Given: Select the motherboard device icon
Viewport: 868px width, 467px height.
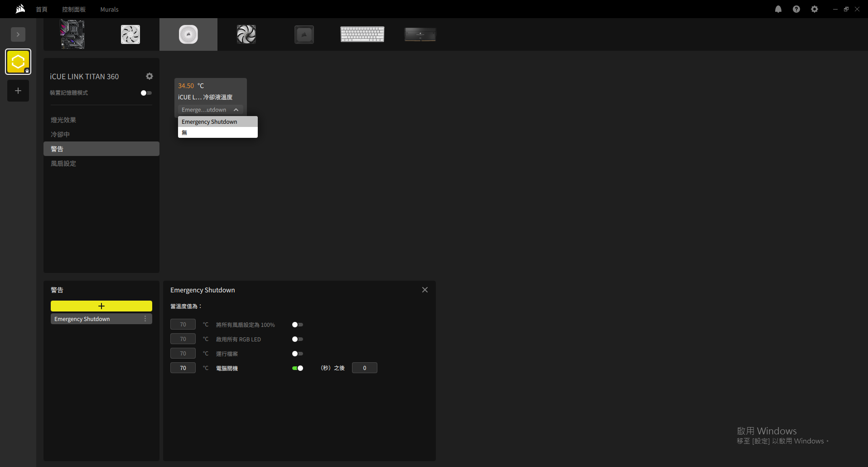Looking at the screenshot, I should 72,34.
